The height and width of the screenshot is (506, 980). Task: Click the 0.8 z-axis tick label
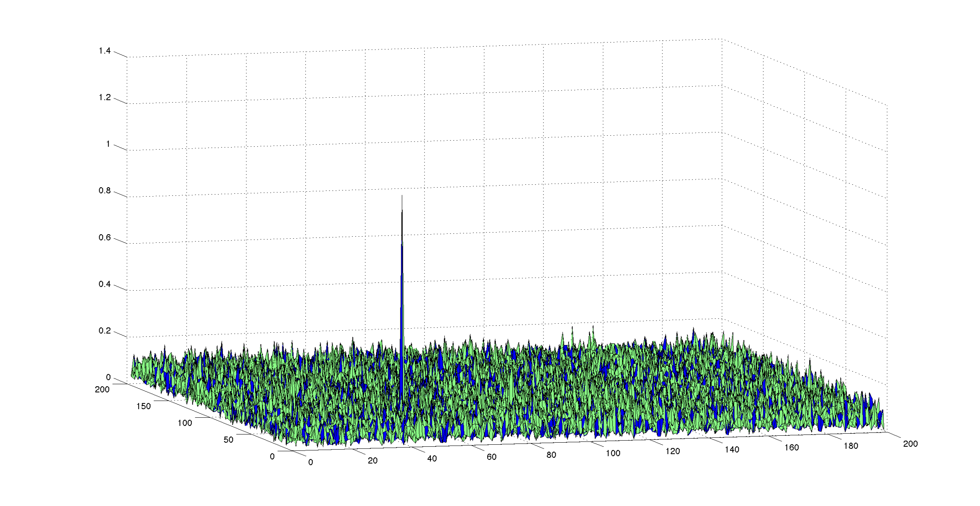point(105,190)
